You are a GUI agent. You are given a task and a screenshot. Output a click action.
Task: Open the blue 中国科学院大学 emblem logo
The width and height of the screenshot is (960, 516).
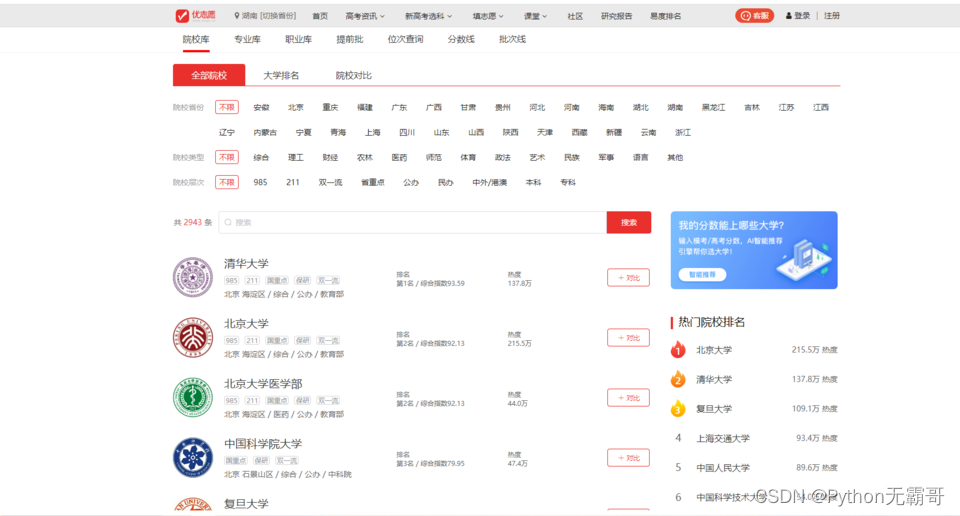(x=193, y=457)
